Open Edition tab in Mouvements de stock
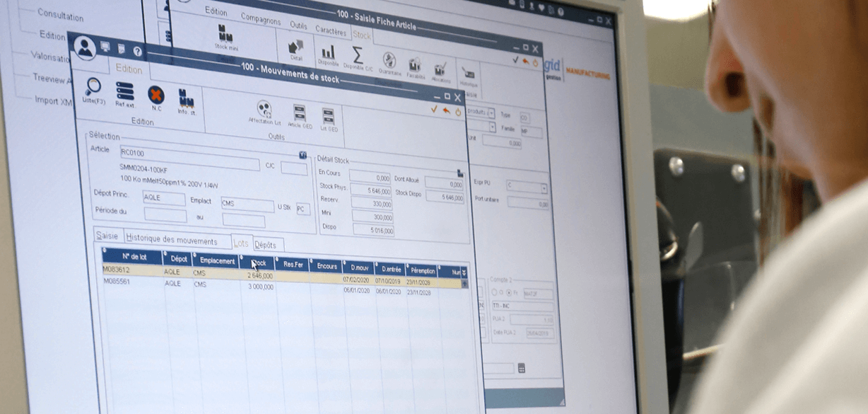 (x=129, y=69)
